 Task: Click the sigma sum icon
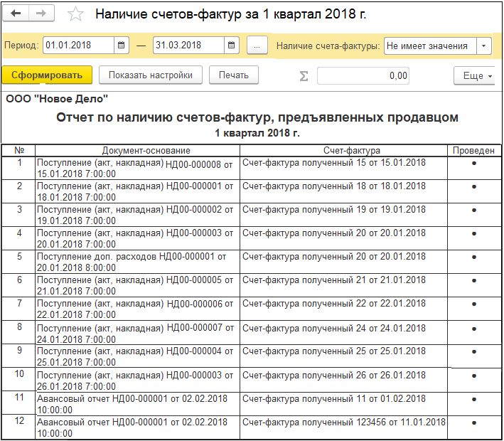pos(304,76)
